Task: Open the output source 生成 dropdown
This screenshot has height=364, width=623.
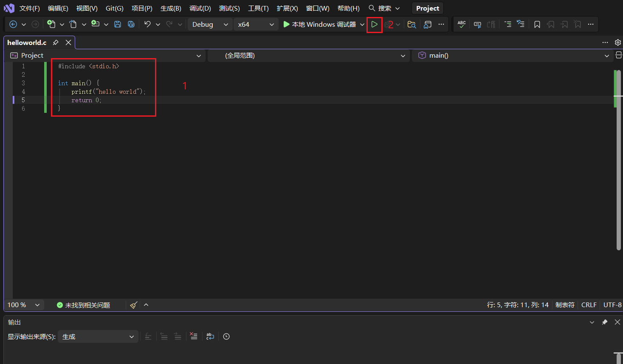Action: coord(98,337)
